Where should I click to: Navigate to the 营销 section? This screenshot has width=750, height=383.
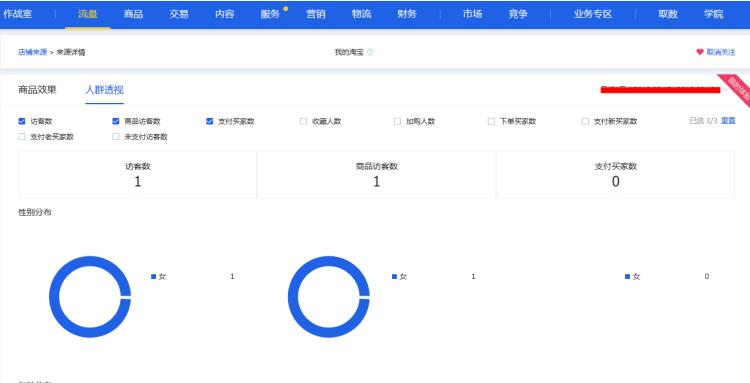coord(316,14)
